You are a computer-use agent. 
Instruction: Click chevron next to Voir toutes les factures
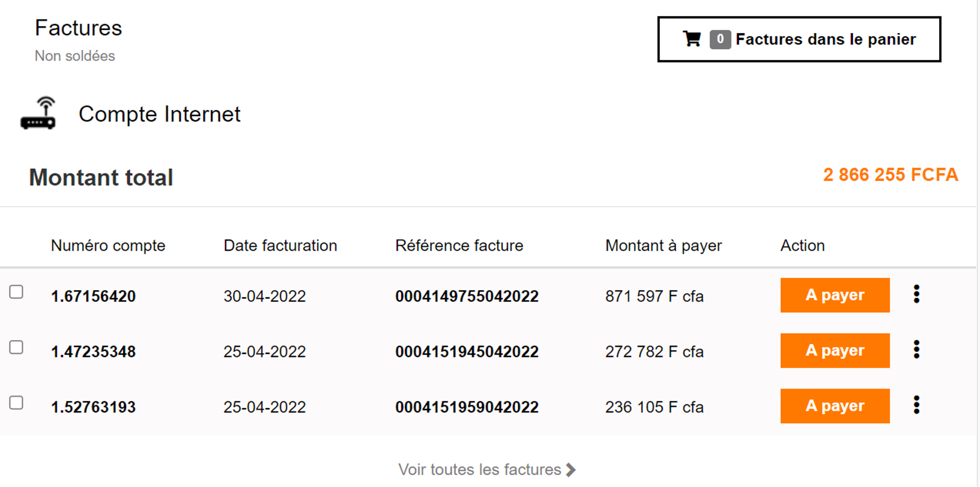tap(571, 470)
